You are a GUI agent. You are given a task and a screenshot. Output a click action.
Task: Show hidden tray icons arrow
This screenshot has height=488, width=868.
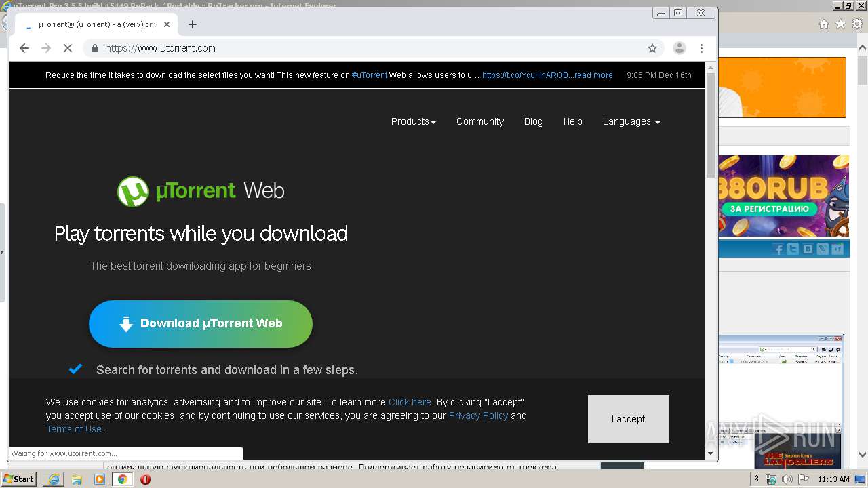click(757, 479)
